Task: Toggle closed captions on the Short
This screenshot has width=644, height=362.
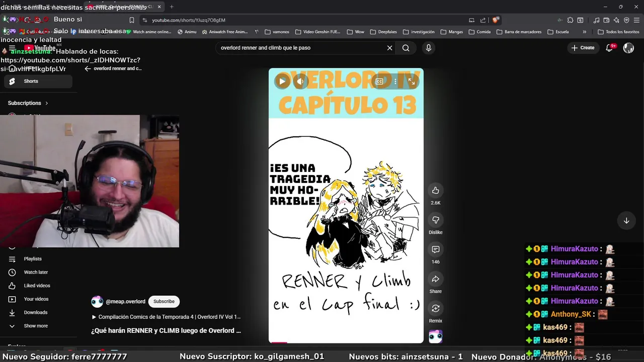Action: coord(379,81)
